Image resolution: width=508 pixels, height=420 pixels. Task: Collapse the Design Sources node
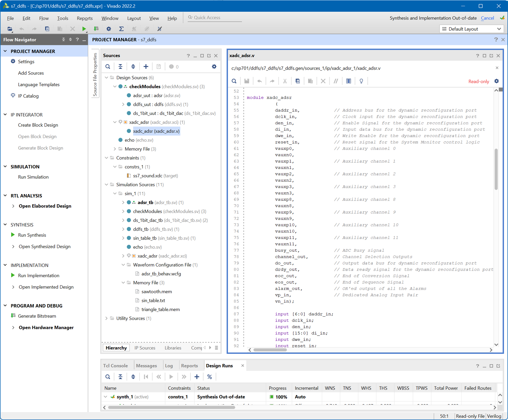click(106, 78)
